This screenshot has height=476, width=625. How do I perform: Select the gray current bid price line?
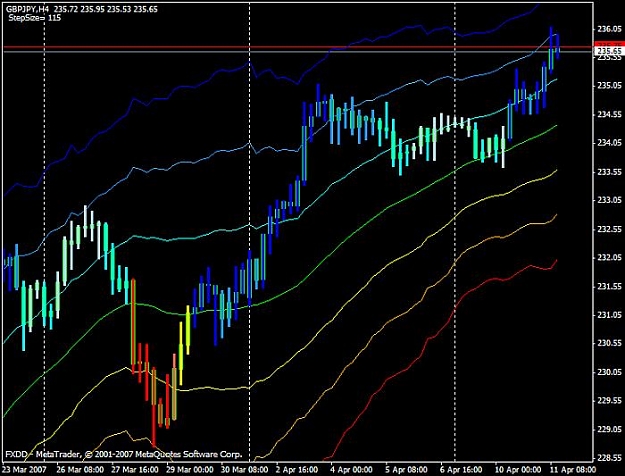click(297, 52)
